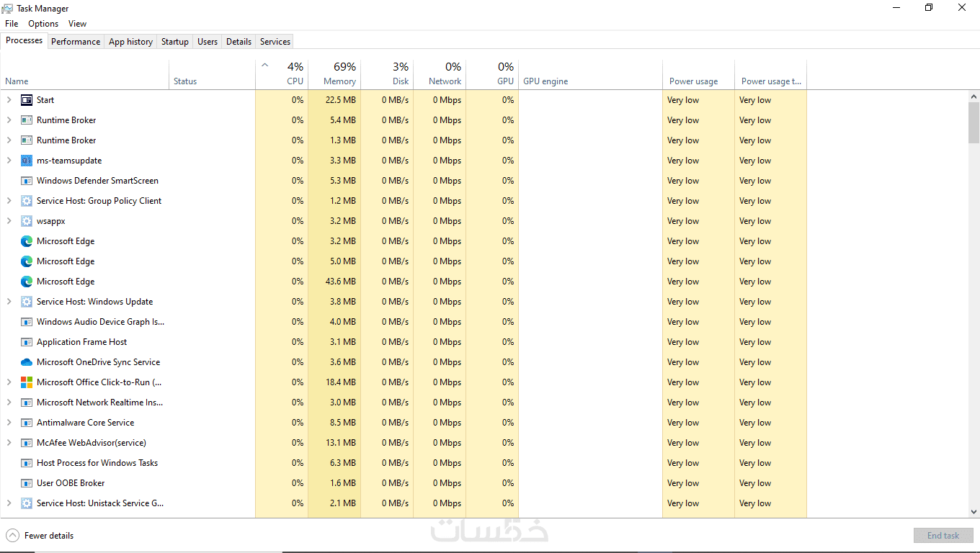Expand the wsappx process
The image size is (980, 553).
point(9,221)
